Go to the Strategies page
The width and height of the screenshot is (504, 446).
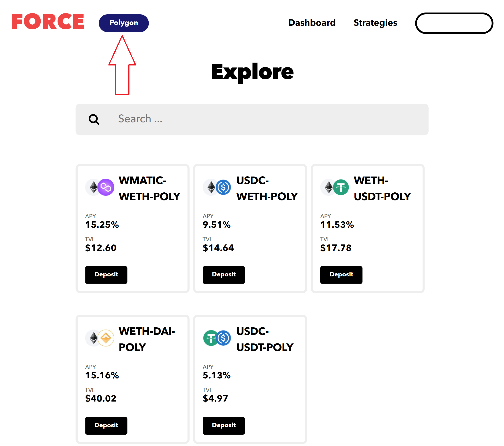[375, 23]
